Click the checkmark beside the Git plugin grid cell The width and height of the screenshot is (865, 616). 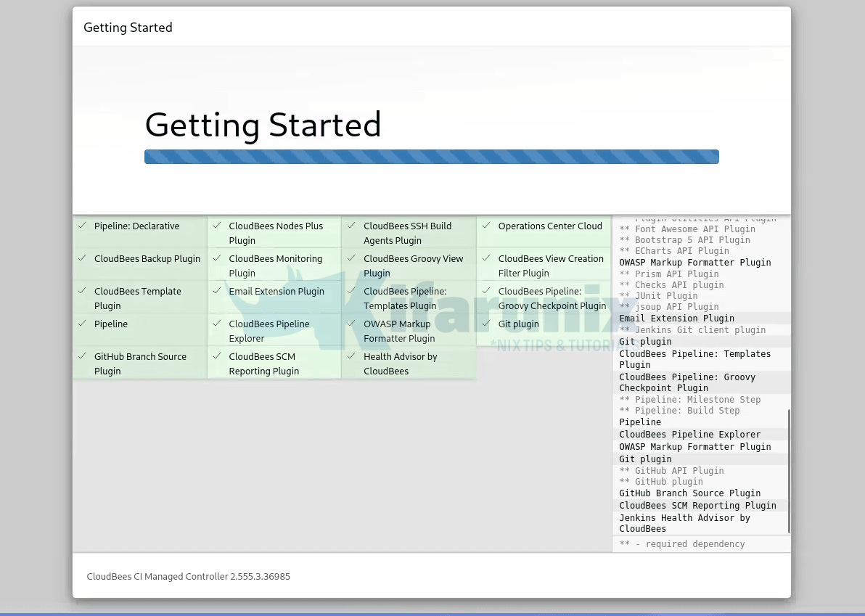tap(486, 324)
